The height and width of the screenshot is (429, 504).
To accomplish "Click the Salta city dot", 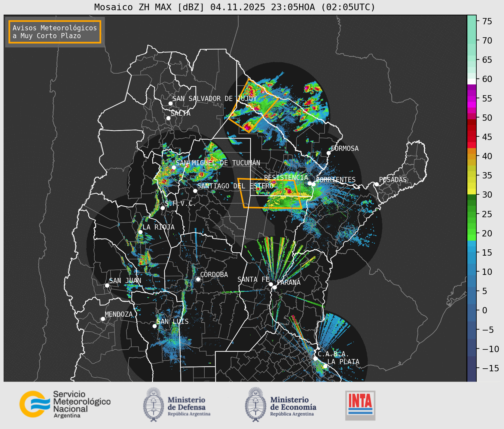I will (x=168, y=118).
